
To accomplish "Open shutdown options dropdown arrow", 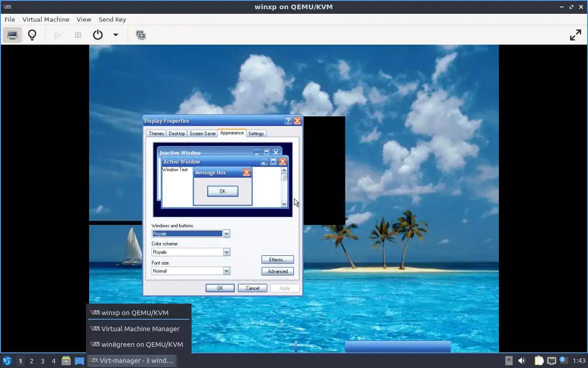I will [x=116, y=35].
